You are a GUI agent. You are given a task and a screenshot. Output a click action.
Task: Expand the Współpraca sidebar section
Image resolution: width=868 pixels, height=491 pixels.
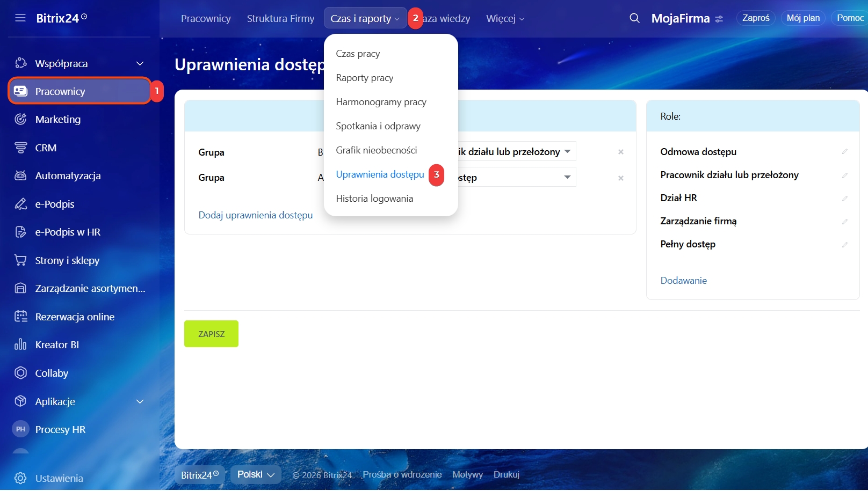pos(140,63)
